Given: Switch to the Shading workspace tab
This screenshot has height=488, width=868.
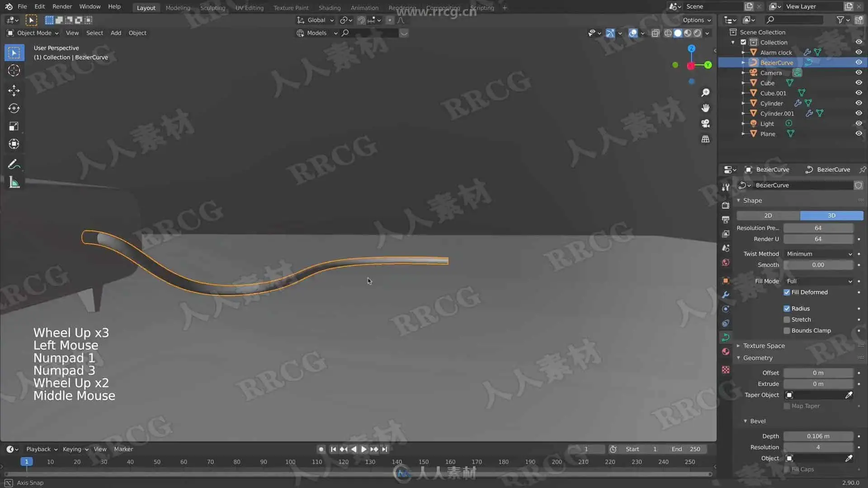Looking at the screenshot, I should tap(329, 8).
